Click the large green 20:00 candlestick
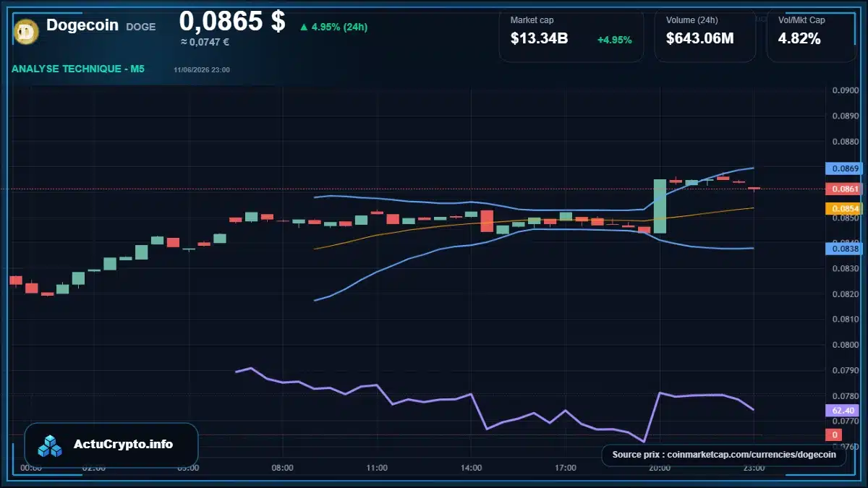The image size is (868, 488). (660, 206)
